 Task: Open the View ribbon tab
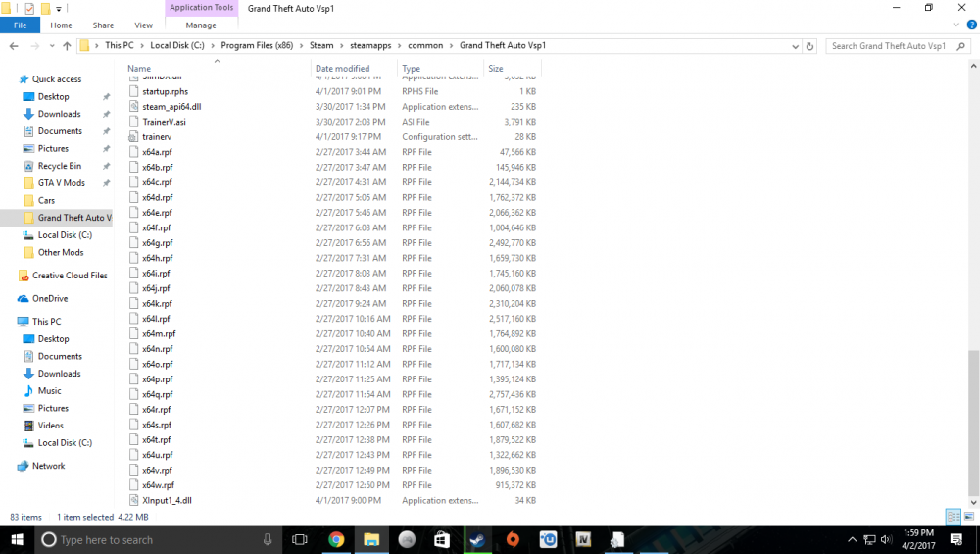tap(143, 25)
